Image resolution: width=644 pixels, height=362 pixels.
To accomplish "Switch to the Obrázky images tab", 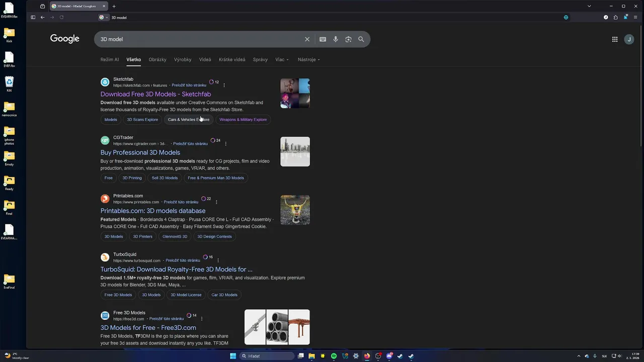I will pyautogui.click(x=157, y=59).
